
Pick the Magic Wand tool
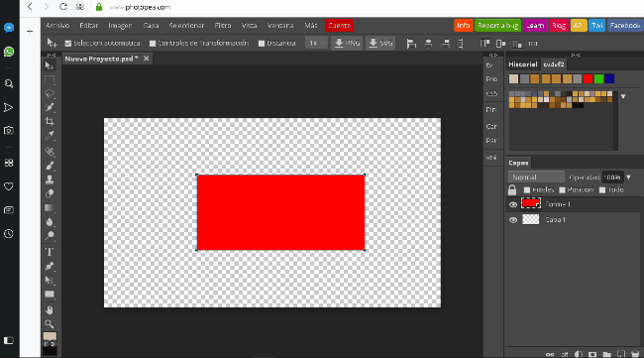point(50,107)
